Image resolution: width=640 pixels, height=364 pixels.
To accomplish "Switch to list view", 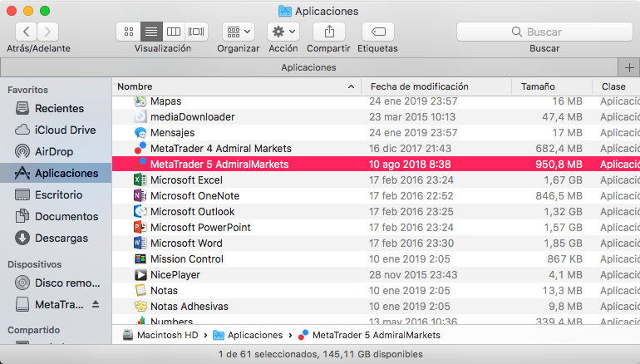I will click(x=151, y=32).
